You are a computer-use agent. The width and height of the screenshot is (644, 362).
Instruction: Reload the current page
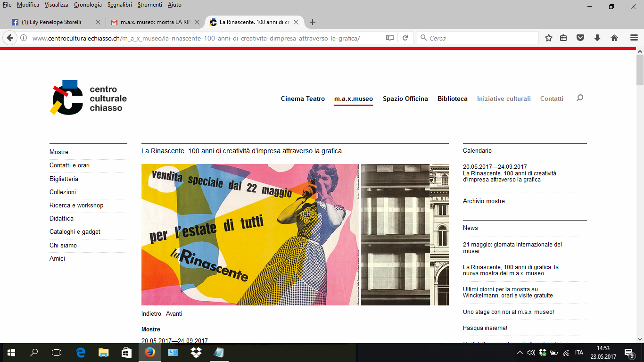[x=405, y=38]
